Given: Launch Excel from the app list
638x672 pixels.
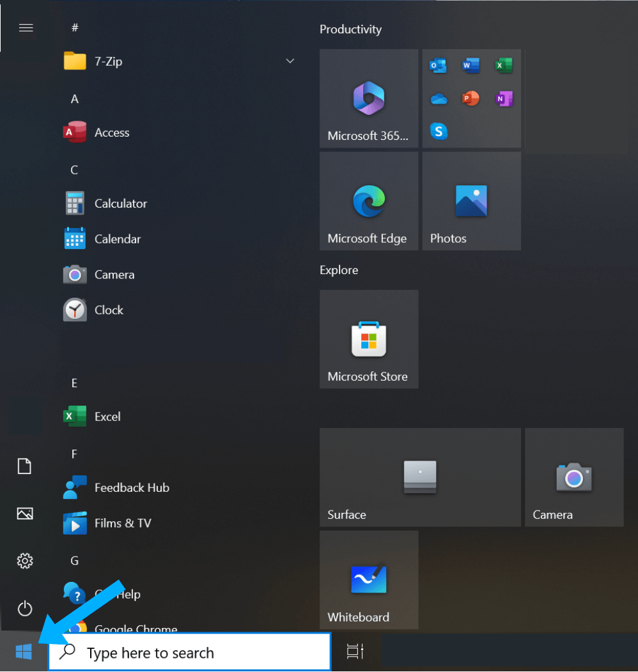Looking at the screenshot, I should coord(107,416).
